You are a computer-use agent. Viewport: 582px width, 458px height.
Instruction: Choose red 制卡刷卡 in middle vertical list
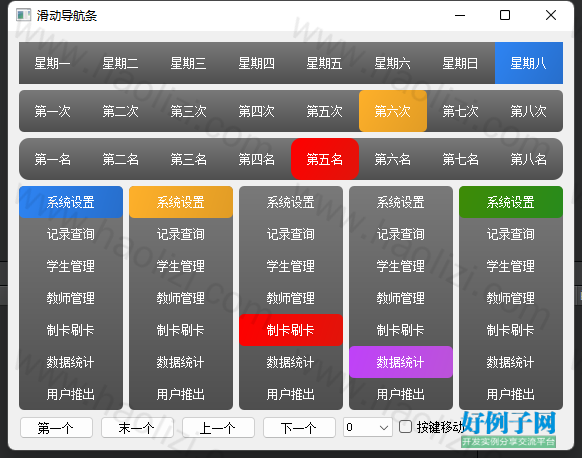(291, 330)
